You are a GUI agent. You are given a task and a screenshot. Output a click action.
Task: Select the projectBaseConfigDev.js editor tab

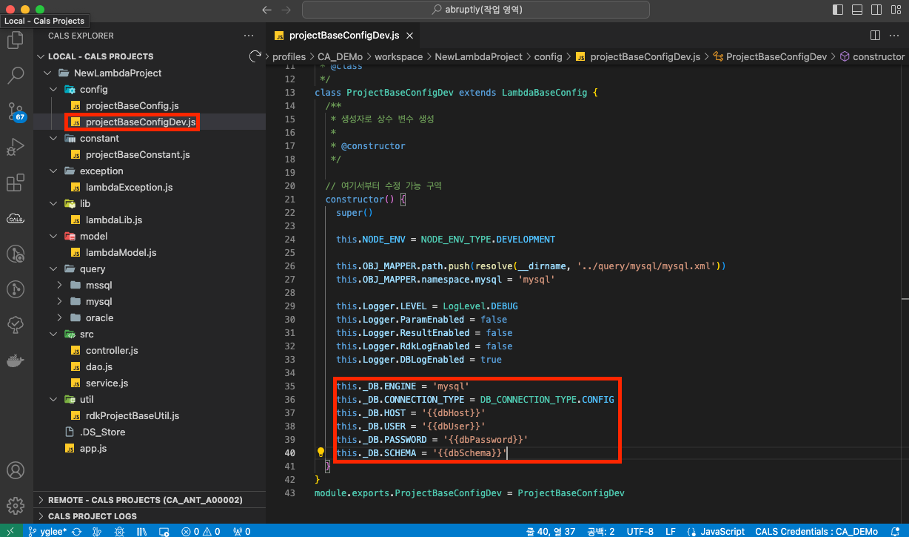click(x=344, y=35)
